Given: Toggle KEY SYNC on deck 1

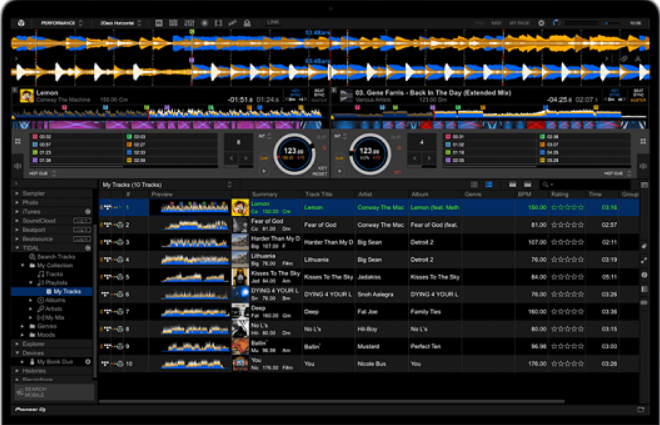Looking at the screenshot, I should [296, 95].
